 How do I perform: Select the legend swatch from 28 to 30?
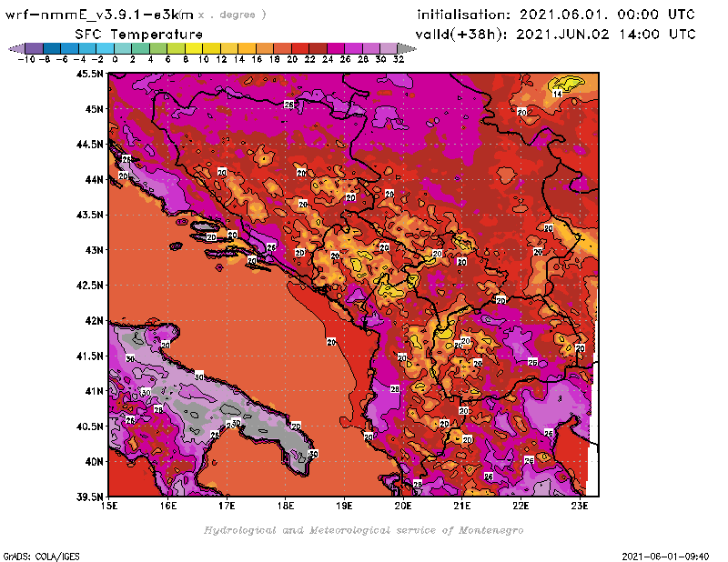click(x=370, y=48)
